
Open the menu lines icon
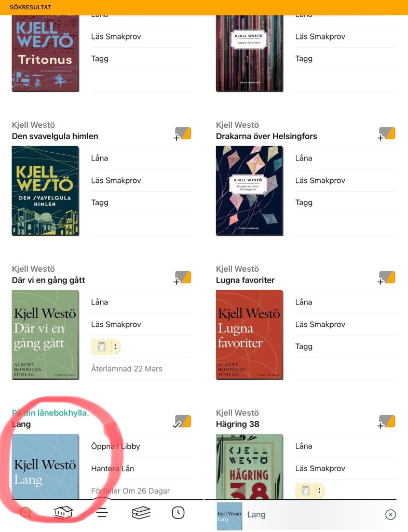tap(102, 512)
